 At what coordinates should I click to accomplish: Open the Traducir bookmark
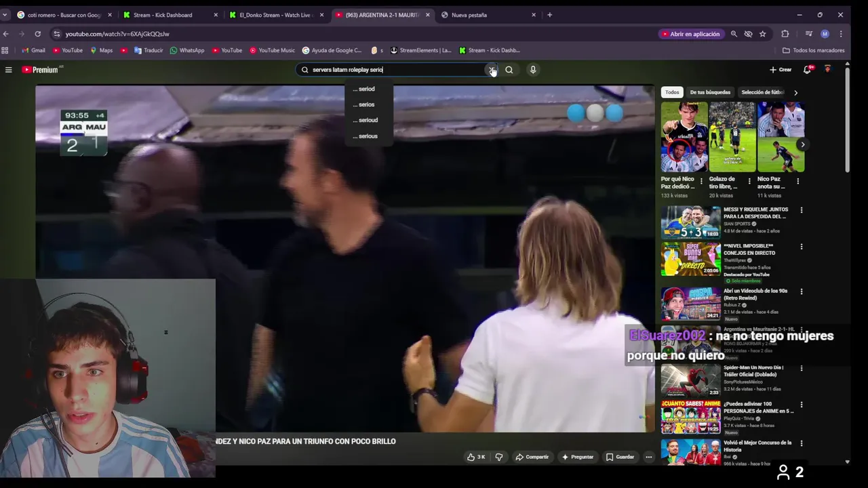[x=149, y=50]
